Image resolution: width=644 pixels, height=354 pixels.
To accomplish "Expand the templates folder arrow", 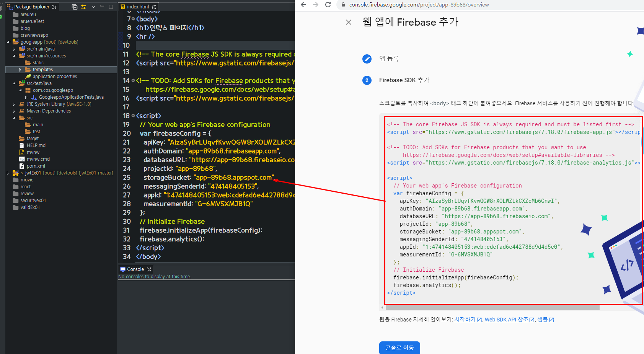I will [20, 70].
